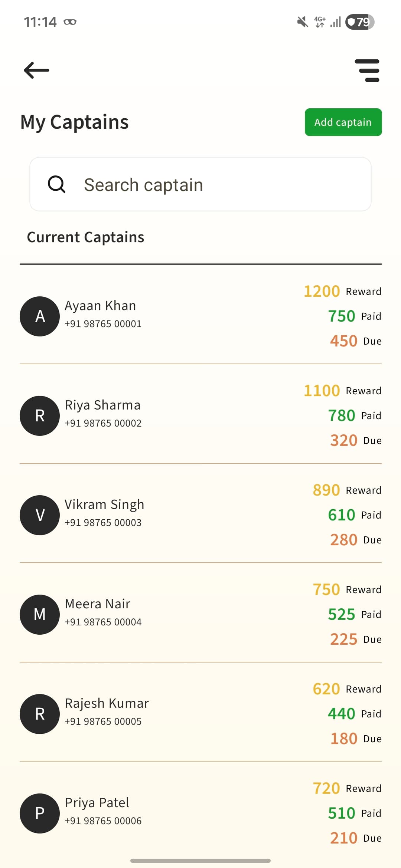The height and width of the screenshot is (868, 401).
Task: Select the Current Captains tab
Action: point(85,237)
